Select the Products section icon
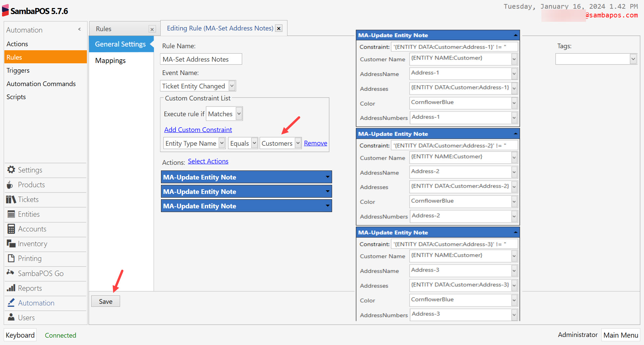Image resolution: width=644 pixels, height=345 pixels. tap(10, 185)
